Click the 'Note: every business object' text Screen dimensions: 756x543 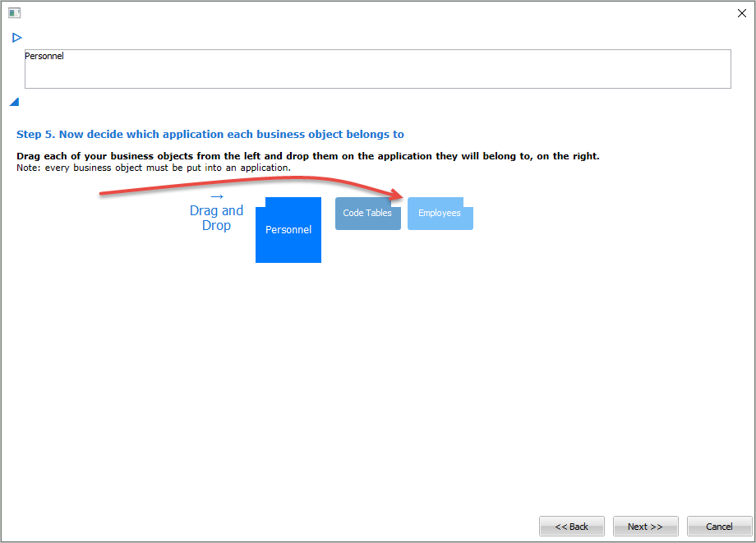point(154,168)
